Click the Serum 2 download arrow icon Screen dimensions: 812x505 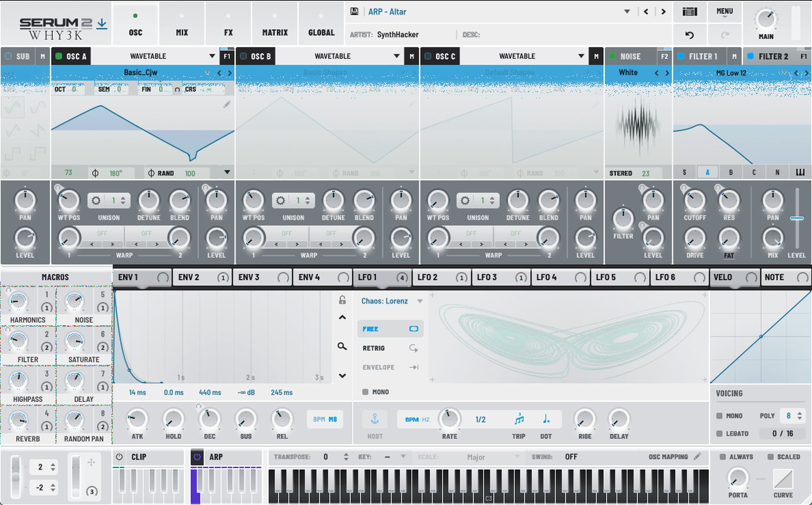click(x=101, y=23)
